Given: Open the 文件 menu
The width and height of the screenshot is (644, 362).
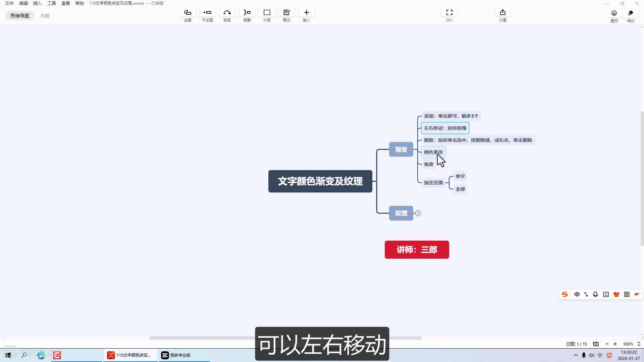Looking at the screenshot, I should (x=9, y=3).
